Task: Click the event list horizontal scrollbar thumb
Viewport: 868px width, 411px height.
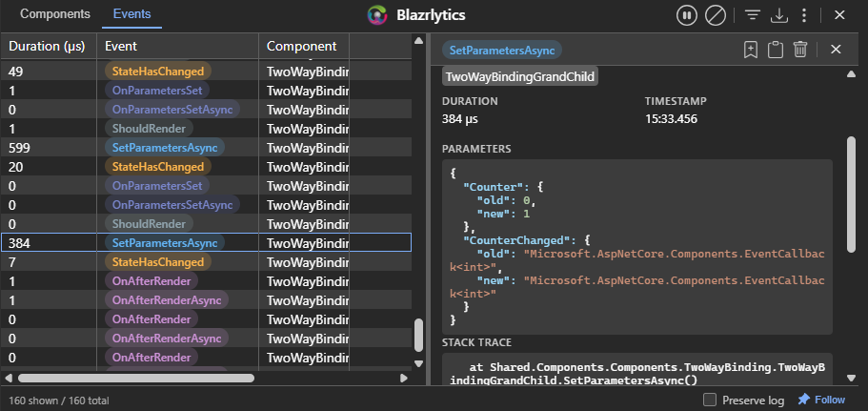Action: click(136, 379)
